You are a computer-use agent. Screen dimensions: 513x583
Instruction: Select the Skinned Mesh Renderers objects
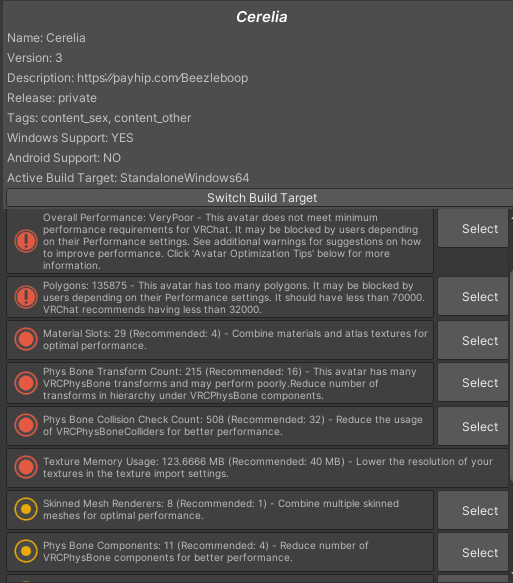[x=473, y=510]
